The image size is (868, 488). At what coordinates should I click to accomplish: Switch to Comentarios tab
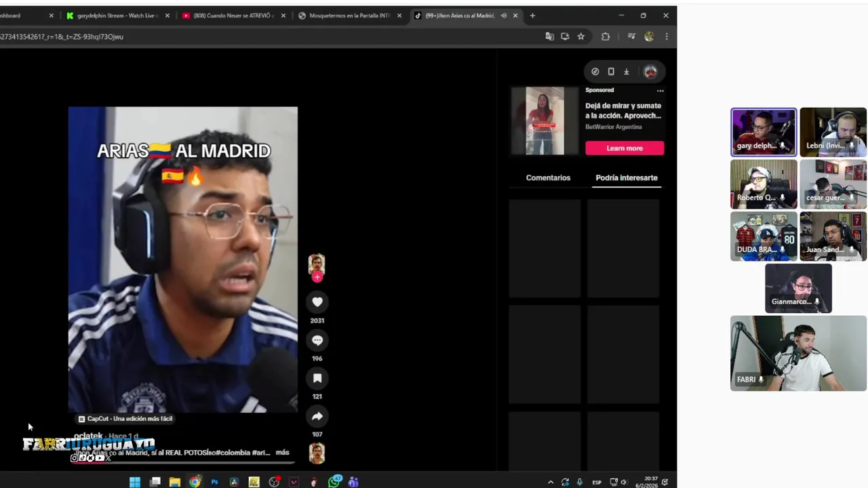click(x=548, y=178)
